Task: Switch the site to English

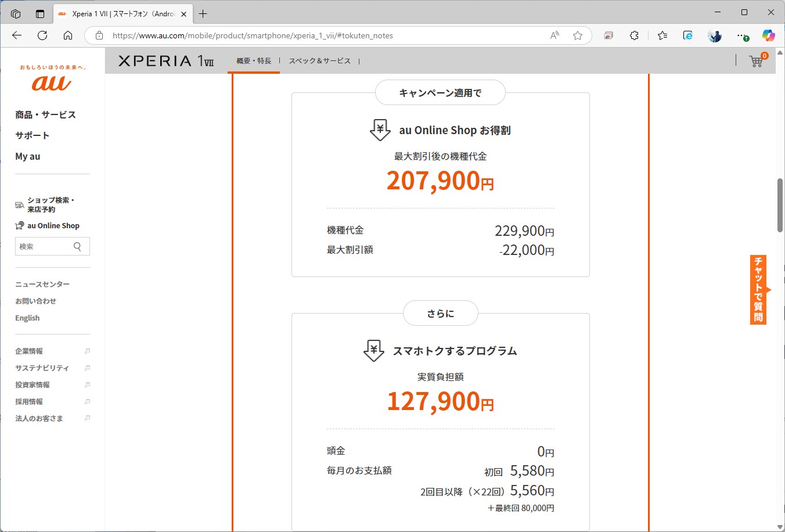Action: pyautogui.click(x=27, y=318)
